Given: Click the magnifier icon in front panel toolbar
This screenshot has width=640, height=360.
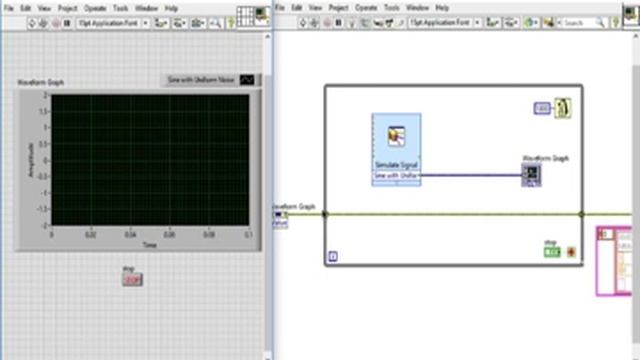Looking at the screenshot, I should point(216,23).
